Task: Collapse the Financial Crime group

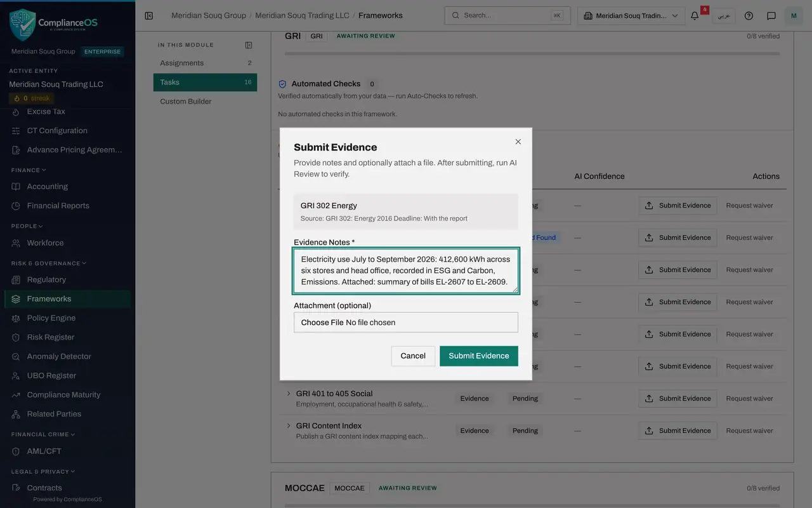Action: coord(43,434)
